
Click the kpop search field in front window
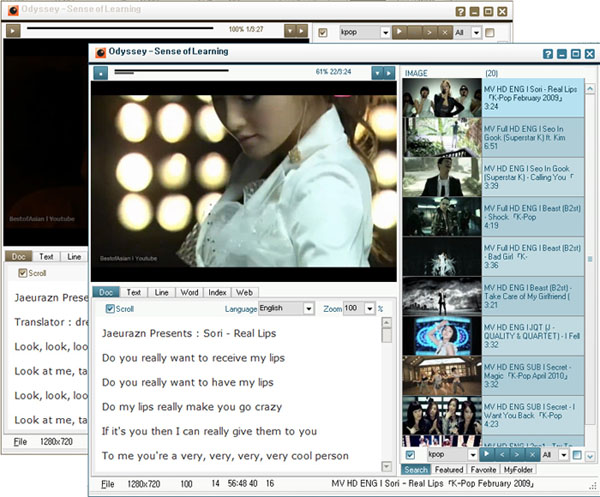coord(447,455)
